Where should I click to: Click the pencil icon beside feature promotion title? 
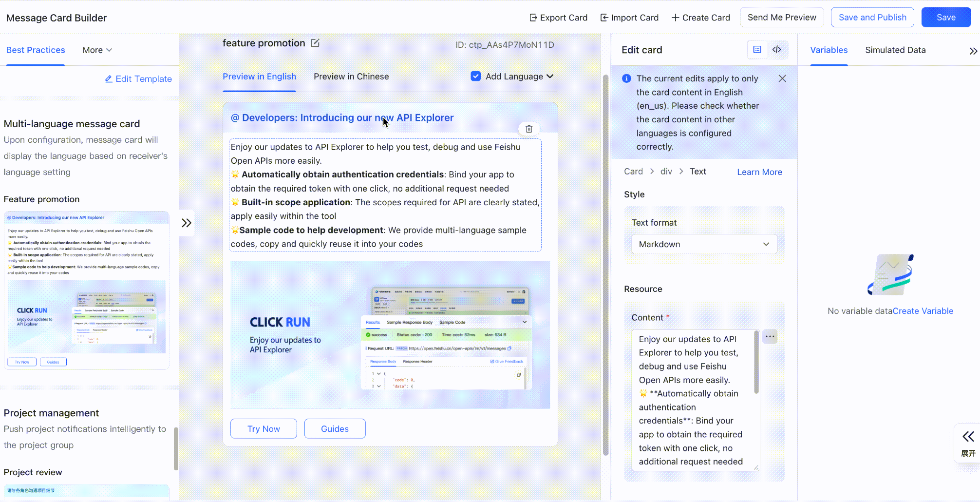(315, 43)
